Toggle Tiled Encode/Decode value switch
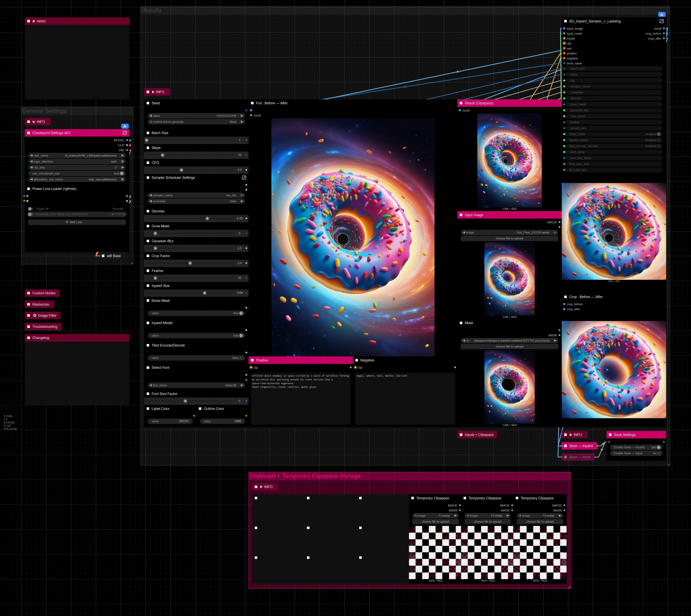This screenshot has height=616, width=691. coord(241,358)
